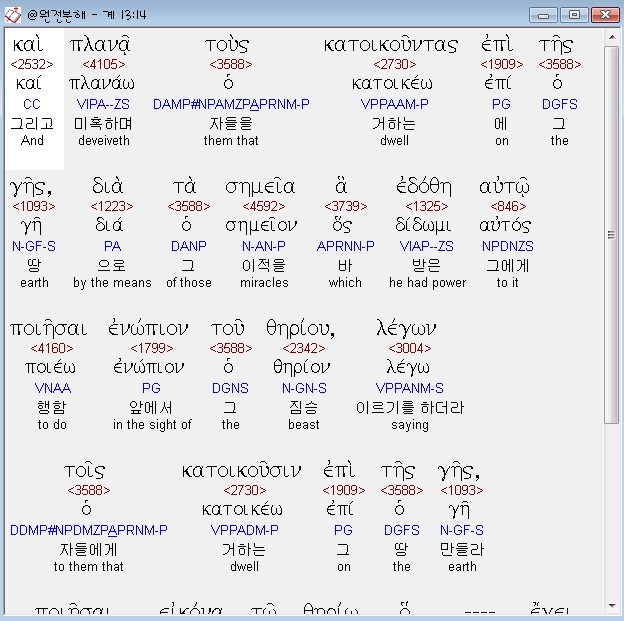
Task: Click the parsing code N-GN-S
Action: [x=304, y=388]
